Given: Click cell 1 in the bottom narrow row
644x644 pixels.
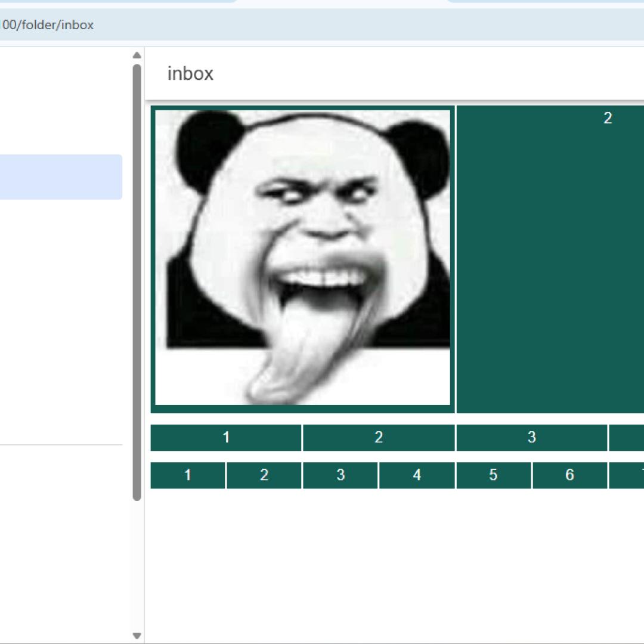Looking at the screenshot, I should pos(188,475).
